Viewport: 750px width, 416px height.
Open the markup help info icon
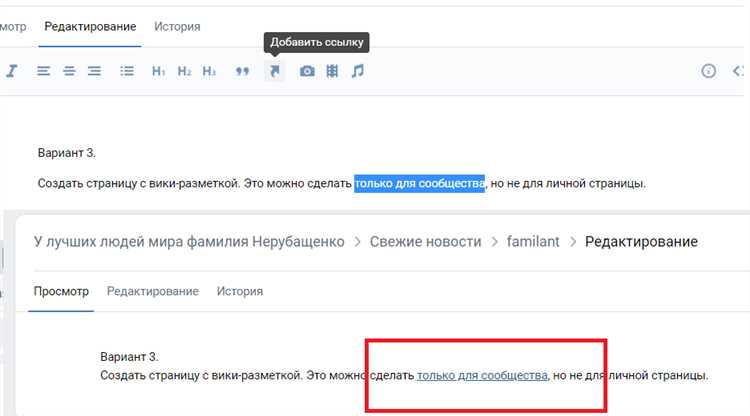[x=708, y=71]
